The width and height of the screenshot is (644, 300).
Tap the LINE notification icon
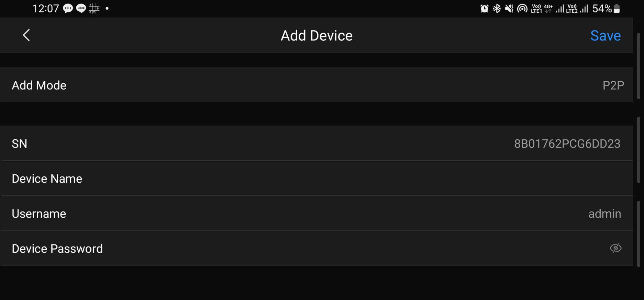pos(81,9)
